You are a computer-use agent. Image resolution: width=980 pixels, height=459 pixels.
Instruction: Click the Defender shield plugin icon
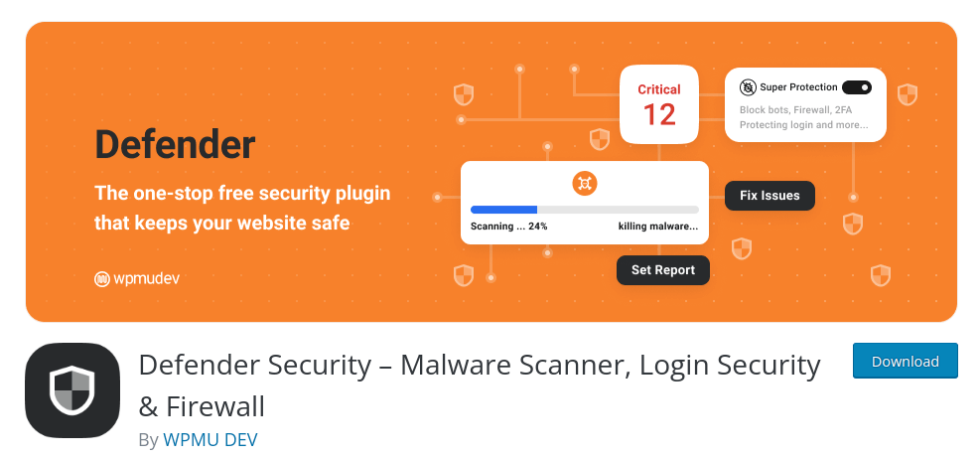pos(72,390)
